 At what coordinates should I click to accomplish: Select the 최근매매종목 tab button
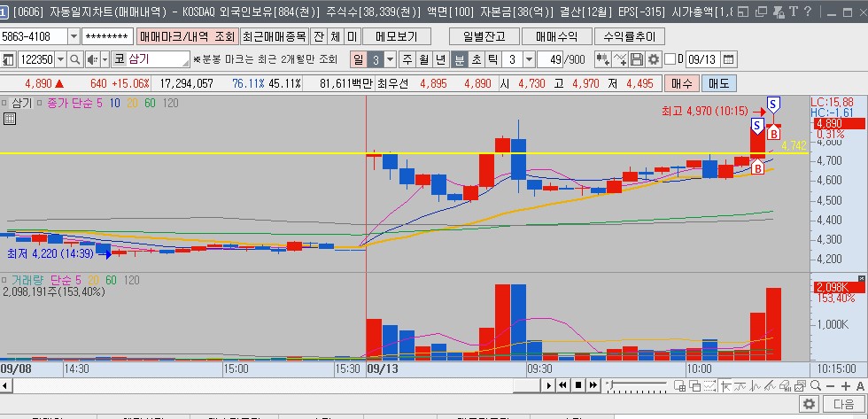[x=275, y=37]
